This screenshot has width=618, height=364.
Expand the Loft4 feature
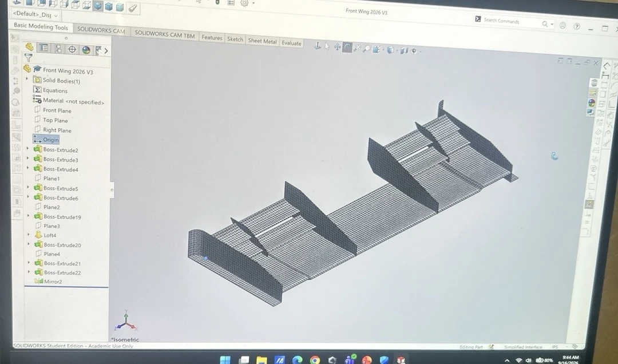[x=29, y=234]
